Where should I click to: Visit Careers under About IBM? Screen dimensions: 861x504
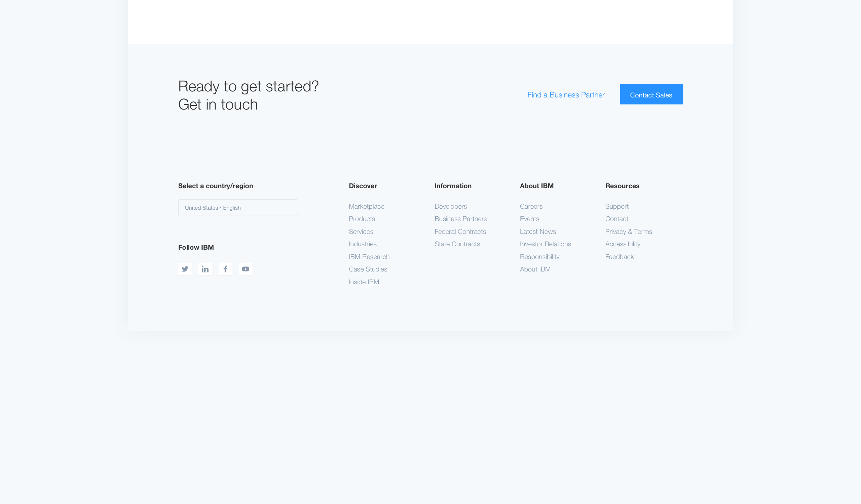pyautogui.click(x=531, y=206)
